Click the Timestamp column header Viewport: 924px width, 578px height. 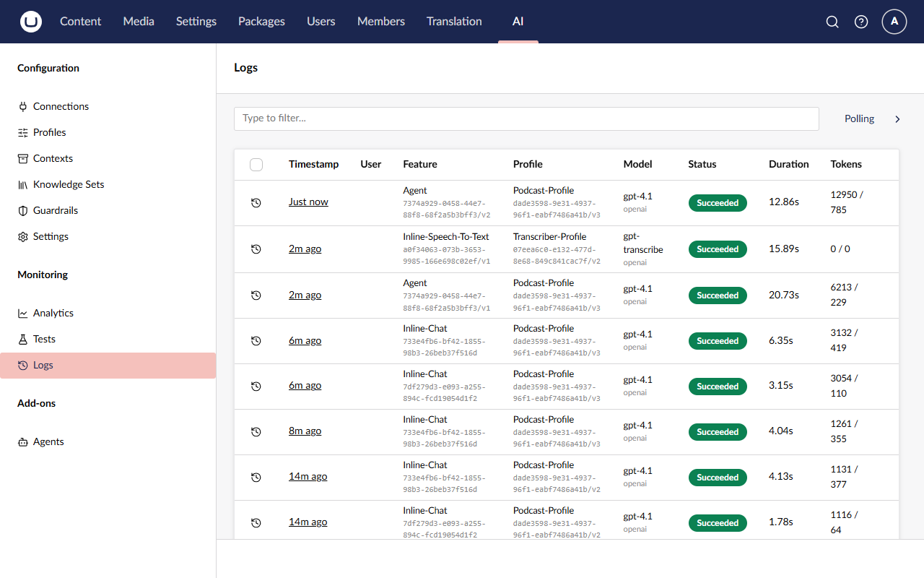click(313, 164)
